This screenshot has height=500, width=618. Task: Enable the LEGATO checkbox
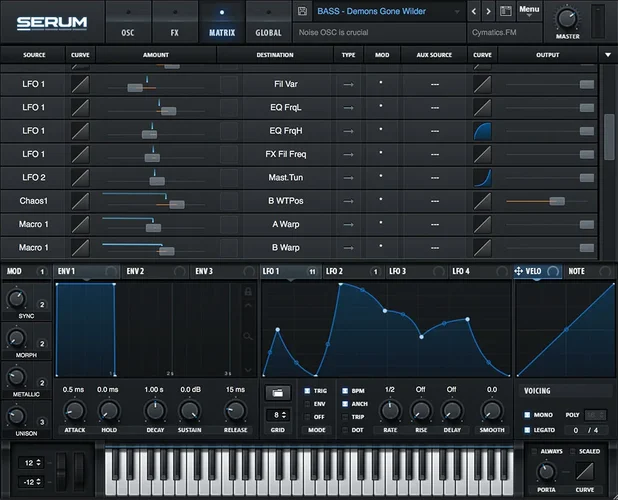(x=527, y=430)
